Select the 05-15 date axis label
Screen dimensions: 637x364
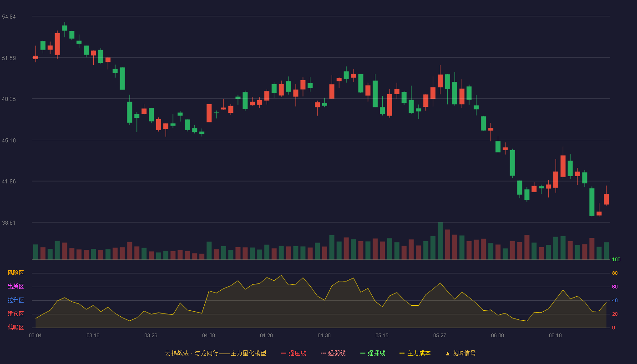(x=382, y=335)
